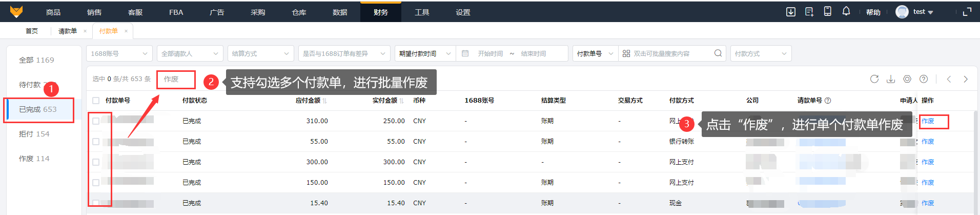Click the search magnifier icon
The width and height of the screenshot is (980, 215).
point(718,53)
